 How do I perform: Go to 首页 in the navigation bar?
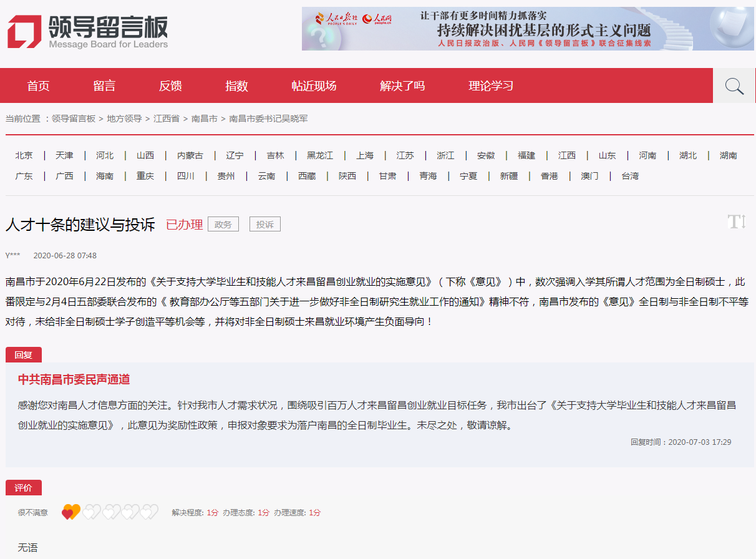pos(38,86)
